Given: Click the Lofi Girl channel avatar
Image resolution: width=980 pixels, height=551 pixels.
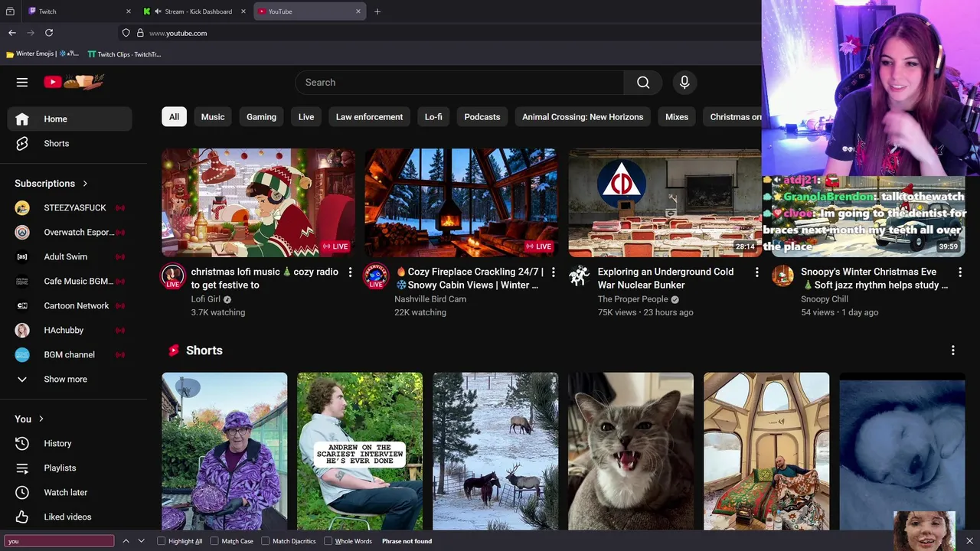Looking at the screenshot, I should (172, 276).
